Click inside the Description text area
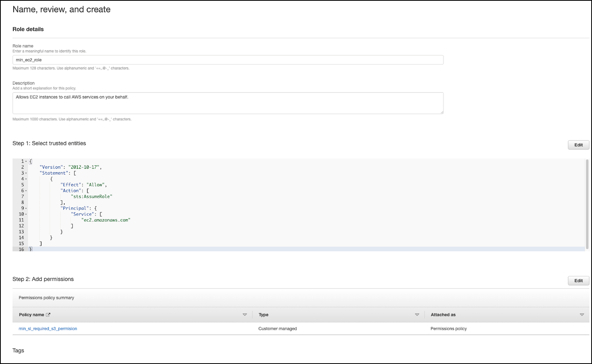Image resolution: width=592 pixels, height=364 pixels. pos(228,103)
